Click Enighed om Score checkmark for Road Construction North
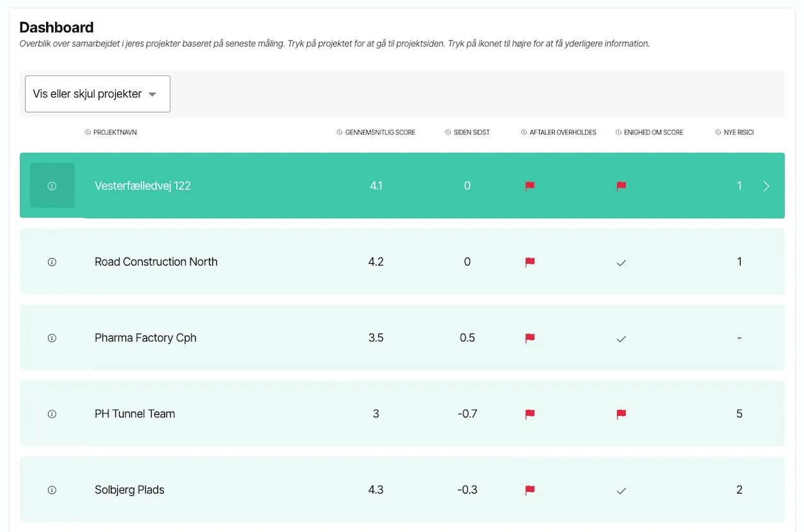The width and height of the screenshot is (804, 532). pyautogui.click(x=621, y=262)
